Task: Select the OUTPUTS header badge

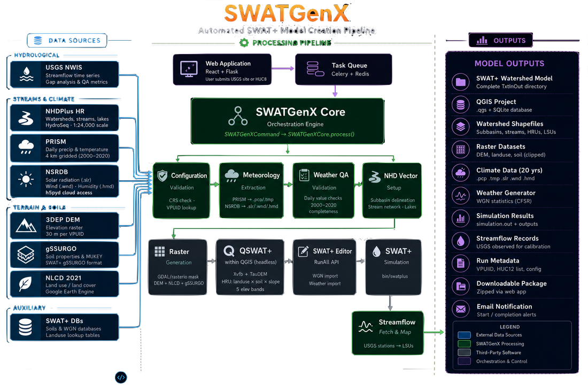Action: click(x=501, y=40)
